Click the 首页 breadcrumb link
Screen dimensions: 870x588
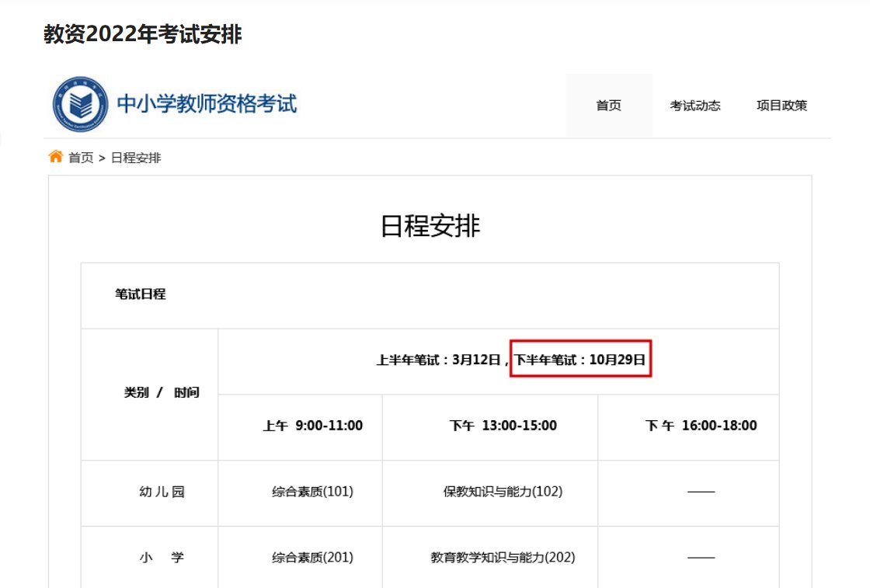pos(79,157)
